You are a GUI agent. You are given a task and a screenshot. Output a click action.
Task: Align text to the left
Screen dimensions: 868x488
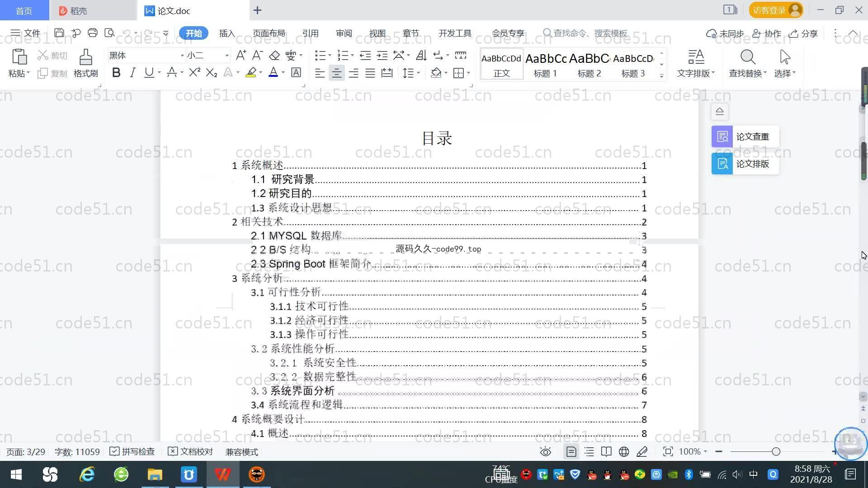coord(320,73)
